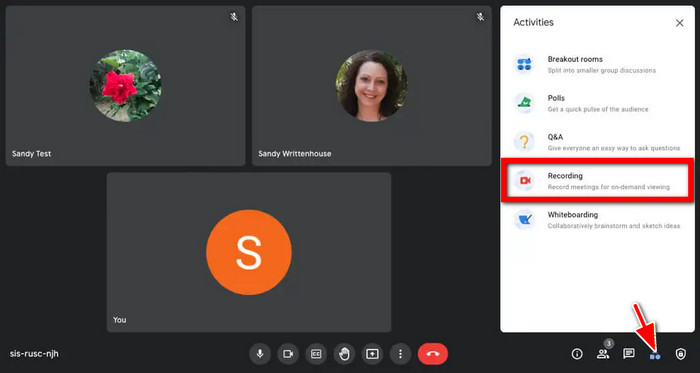This screenshot has width=700, height=373.
Task: Open the Q&A activity
Action: click(597, 142)
